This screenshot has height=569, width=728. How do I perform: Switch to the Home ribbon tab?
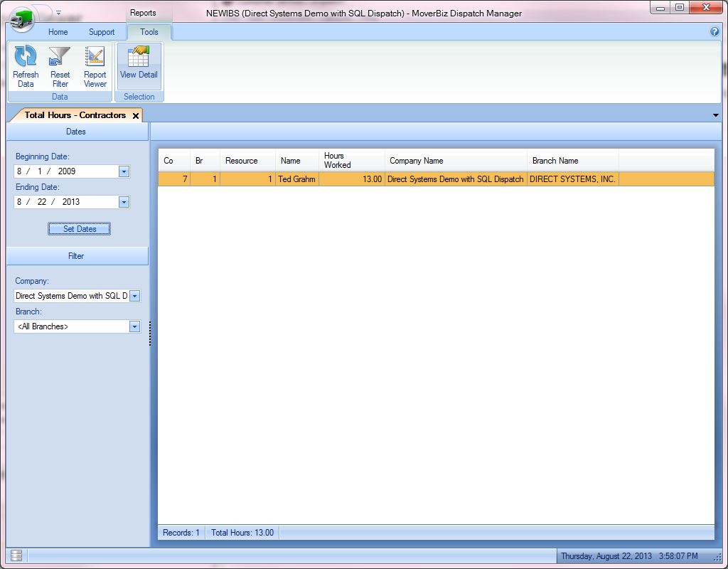coord(58,32)
